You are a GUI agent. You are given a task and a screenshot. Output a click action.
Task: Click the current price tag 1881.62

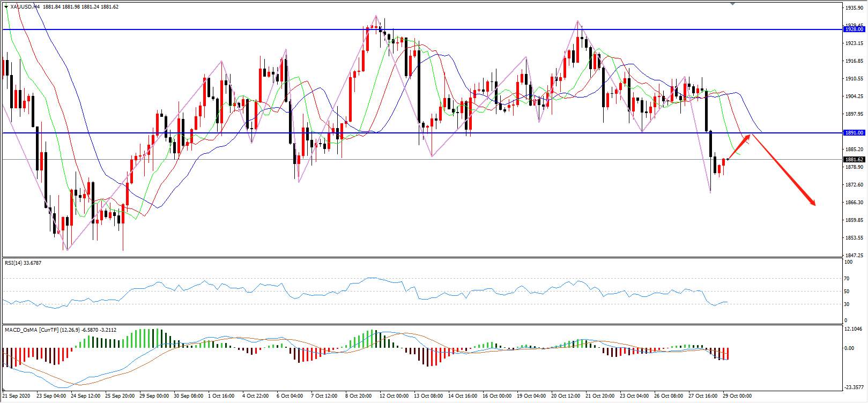coord(854,159)
